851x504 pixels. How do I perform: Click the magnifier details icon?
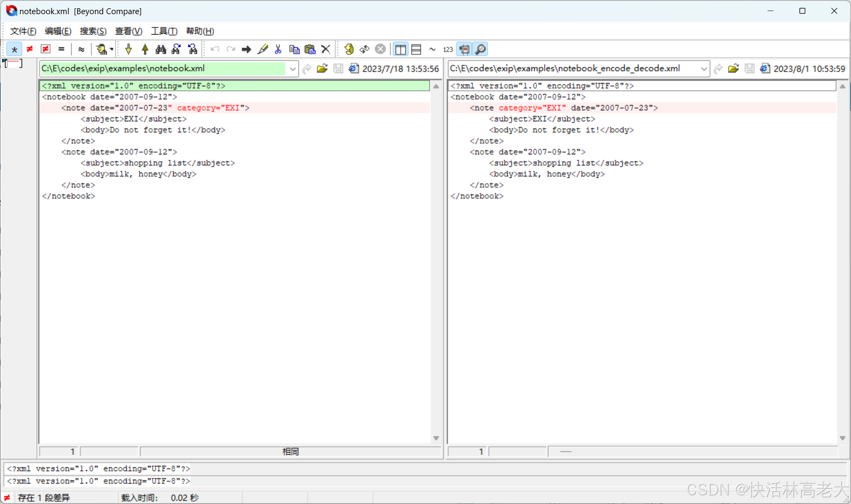coord(481,50)
